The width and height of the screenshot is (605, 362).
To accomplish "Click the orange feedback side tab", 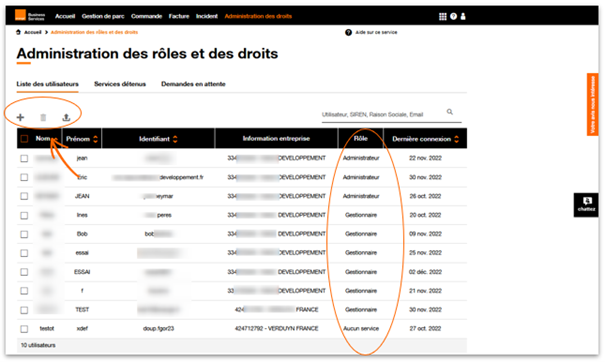I will click(593, 104).
